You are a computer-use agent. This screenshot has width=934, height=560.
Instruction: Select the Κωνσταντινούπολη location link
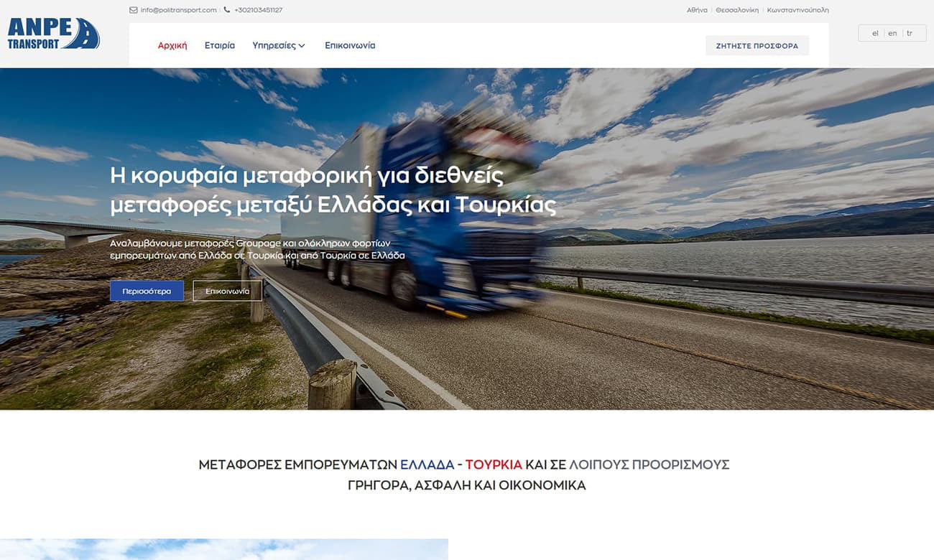coord(797,10)
